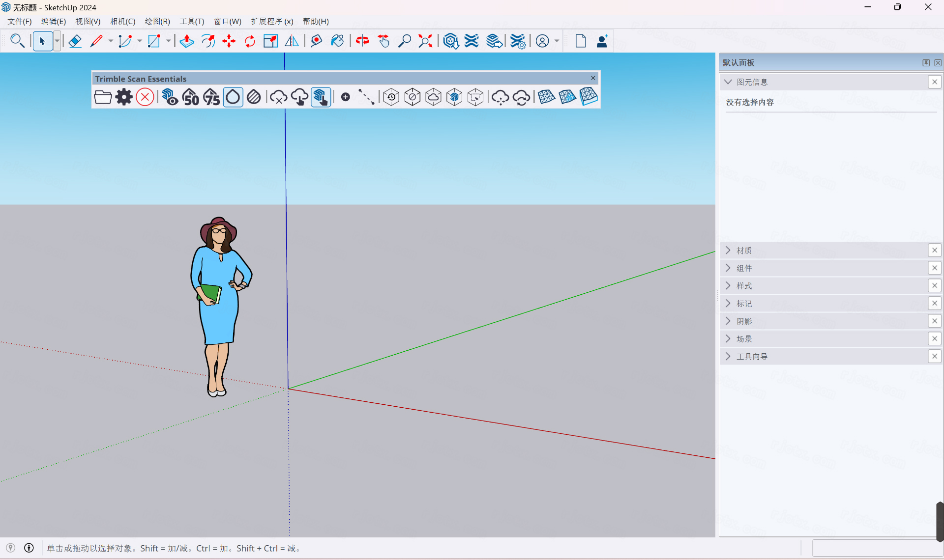Screen dimensions: 944x560
Task: Expand the 材质 panel section
Action: (728, 250)
